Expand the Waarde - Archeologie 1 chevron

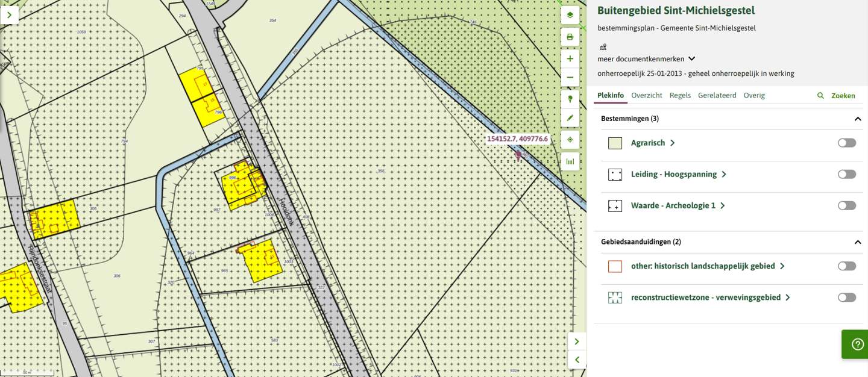pyautogui.click(x=723, y=206)
